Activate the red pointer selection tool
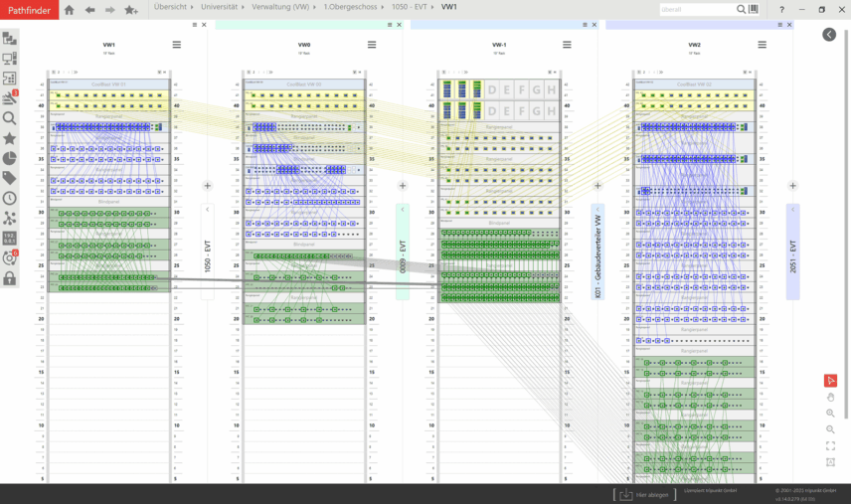851x504 pixels. pos(830,381)
